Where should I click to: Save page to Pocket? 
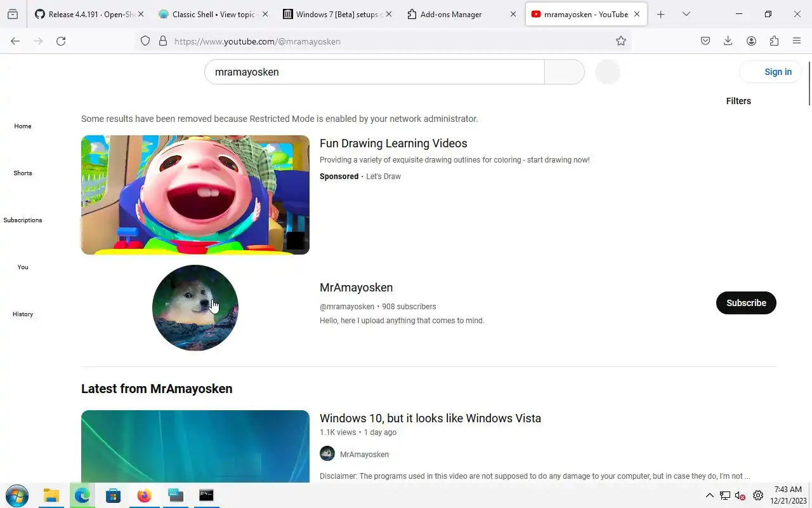tap(705, 41)
